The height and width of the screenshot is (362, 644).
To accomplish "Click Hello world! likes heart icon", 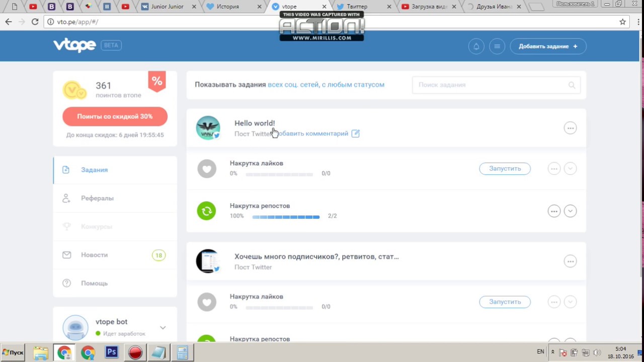I will point(207,168).
